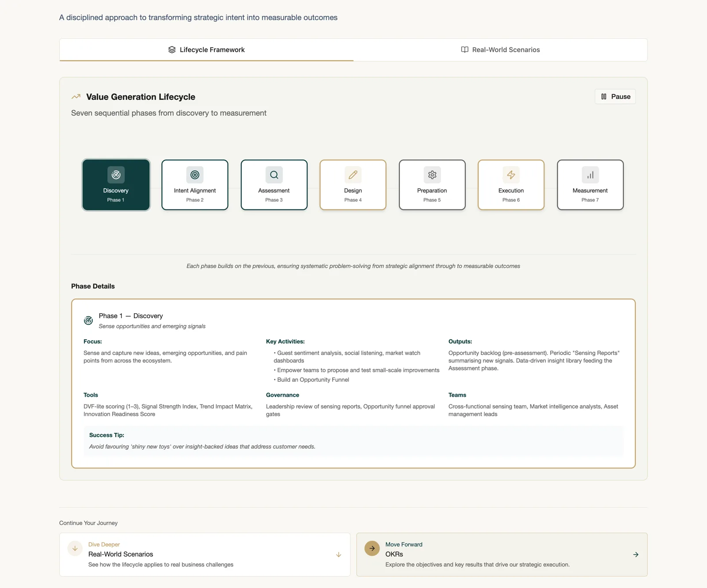Click the 'Key Activities:' label
Viewport: 707px width, 588px height.
[x=285, y=341]
